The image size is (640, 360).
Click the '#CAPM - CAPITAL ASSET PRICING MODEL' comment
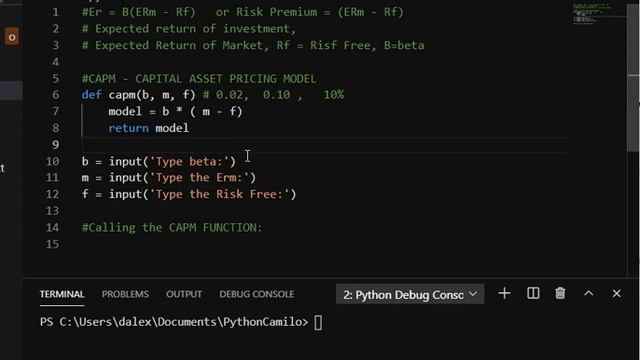click(x=199, y=78)
